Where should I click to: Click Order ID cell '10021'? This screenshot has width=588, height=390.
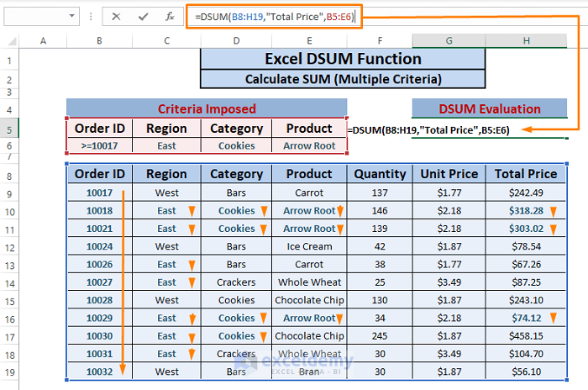[99, 229]
